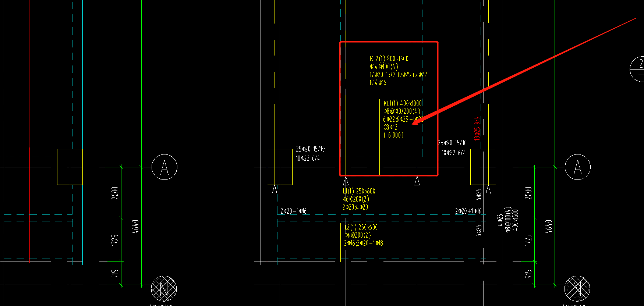Screen dimensions: 644x306
Task: Click 'Φ6@200(2)' directly below L1(1) label
Action: coord(355,199)
